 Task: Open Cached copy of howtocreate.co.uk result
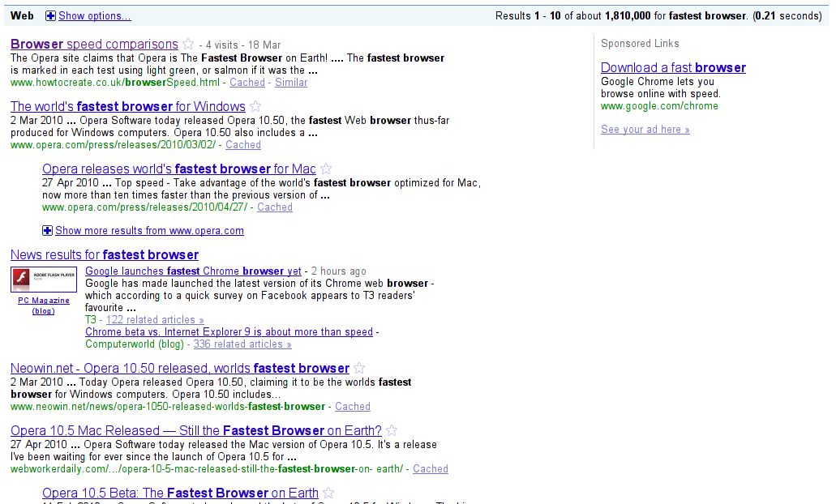tap(247, 83)
